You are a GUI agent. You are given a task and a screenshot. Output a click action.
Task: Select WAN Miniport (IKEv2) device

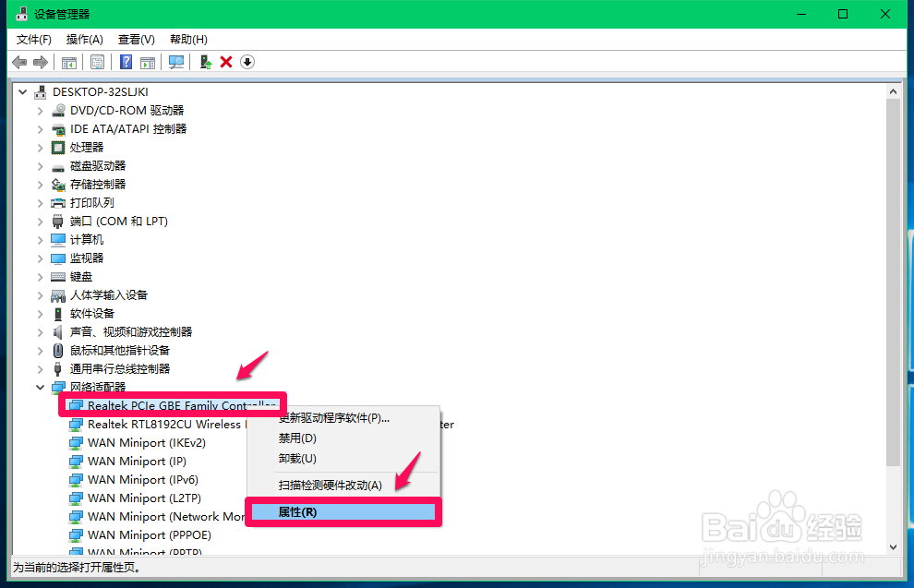(x=136, y=442)
